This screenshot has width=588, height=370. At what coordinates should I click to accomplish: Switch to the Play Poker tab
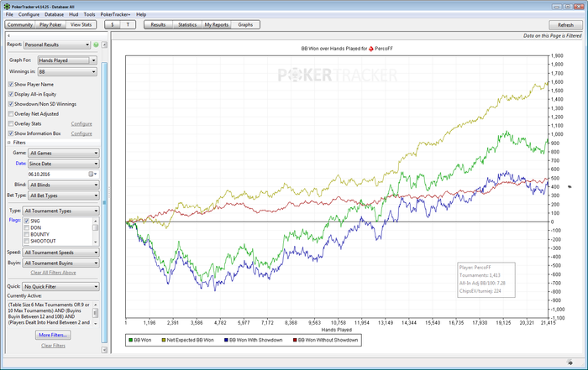[x=50, y=24]
